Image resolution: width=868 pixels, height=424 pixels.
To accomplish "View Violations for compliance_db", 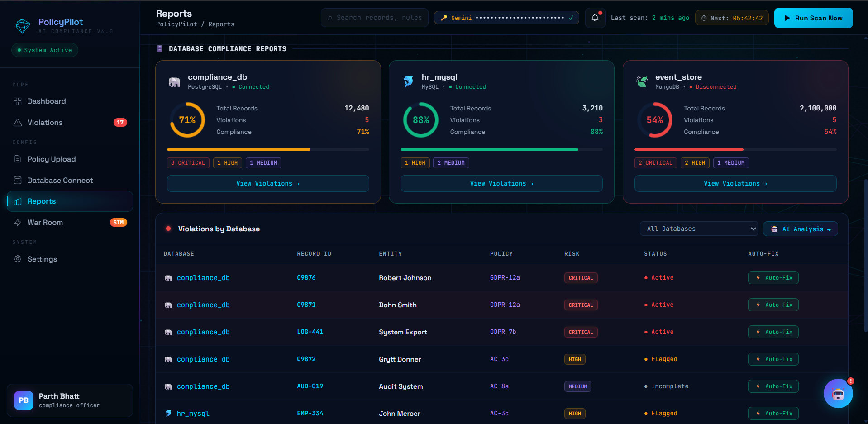I will [x=268, y=184].
